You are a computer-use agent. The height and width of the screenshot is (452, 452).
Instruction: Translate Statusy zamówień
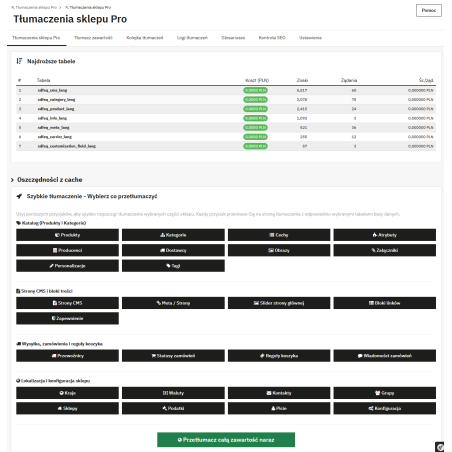pos(173,356)
